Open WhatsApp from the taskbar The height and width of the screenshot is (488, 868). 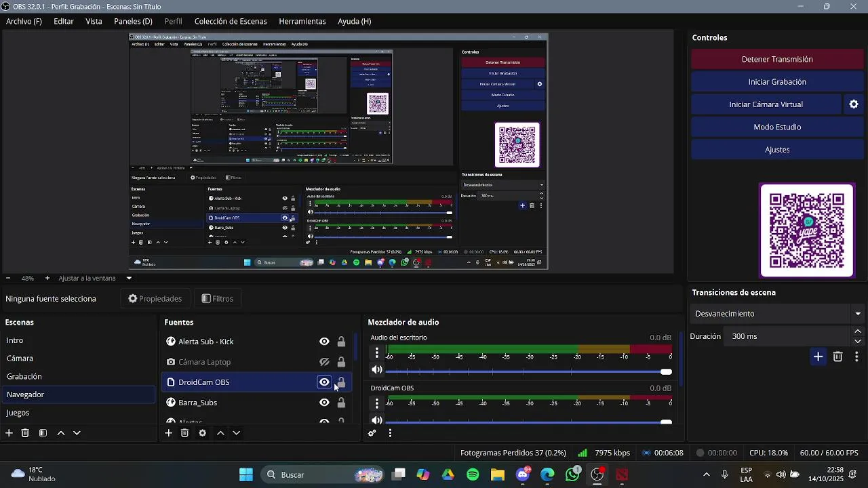(573, 474)
